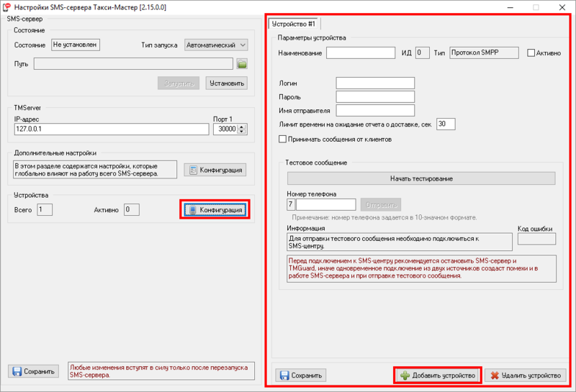
Task: Switch to the Устройство #1 tab
Action: click(294, 24)
